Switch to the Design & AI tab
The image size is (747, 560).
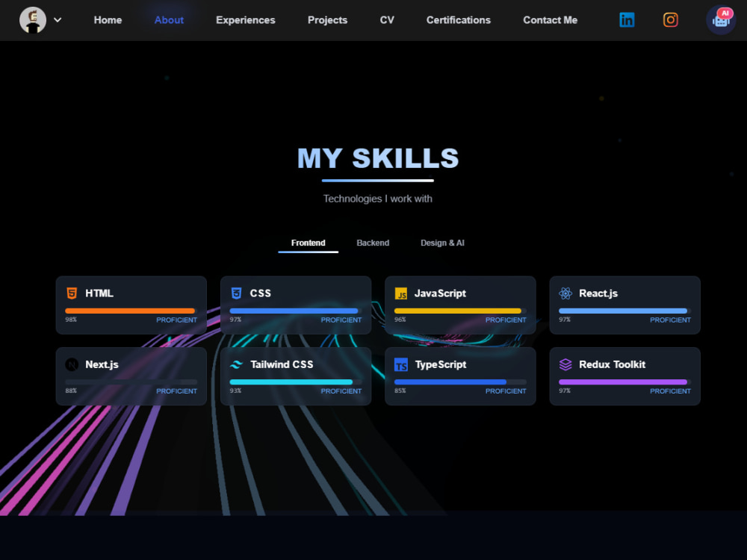click(442, 243)
